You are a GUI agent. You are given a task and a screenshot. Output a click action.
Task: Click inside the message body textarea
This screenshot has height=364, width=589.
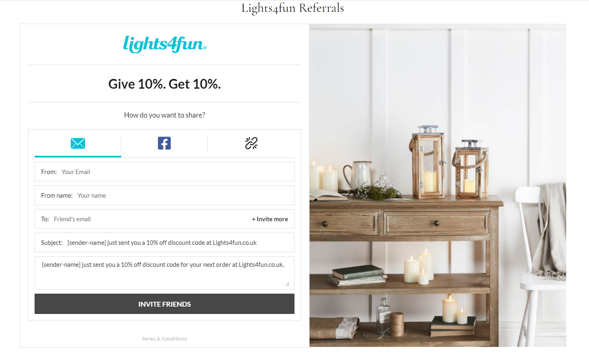click(x=164, y=273)
